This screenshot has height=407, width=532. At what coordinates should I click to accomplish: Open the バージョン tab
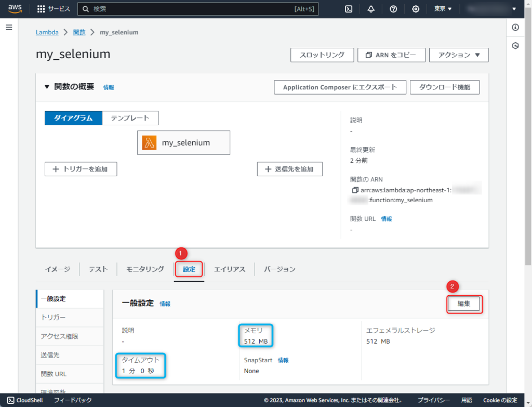point(280,269)
